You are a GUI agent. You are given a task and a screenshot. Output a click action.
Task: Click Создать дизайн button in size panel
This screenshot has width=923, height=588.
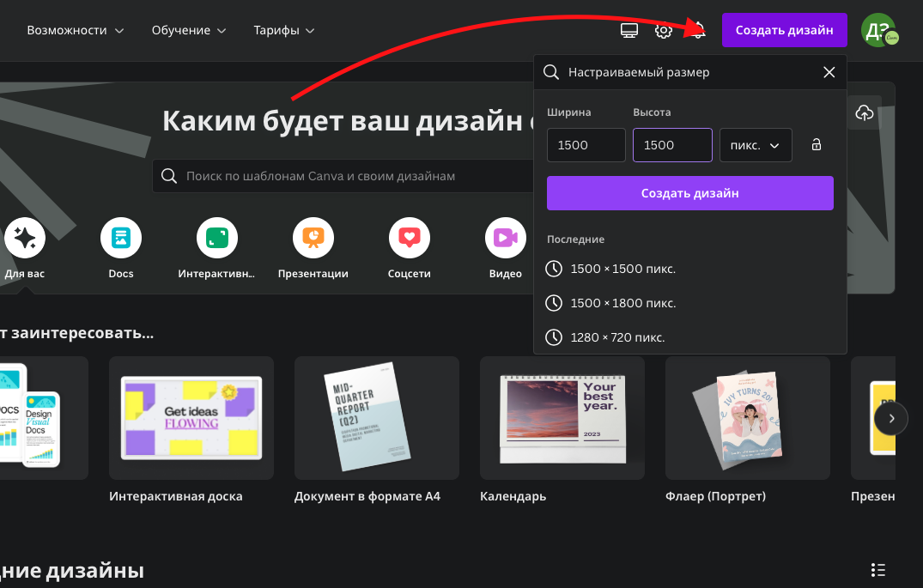(690, 193)
